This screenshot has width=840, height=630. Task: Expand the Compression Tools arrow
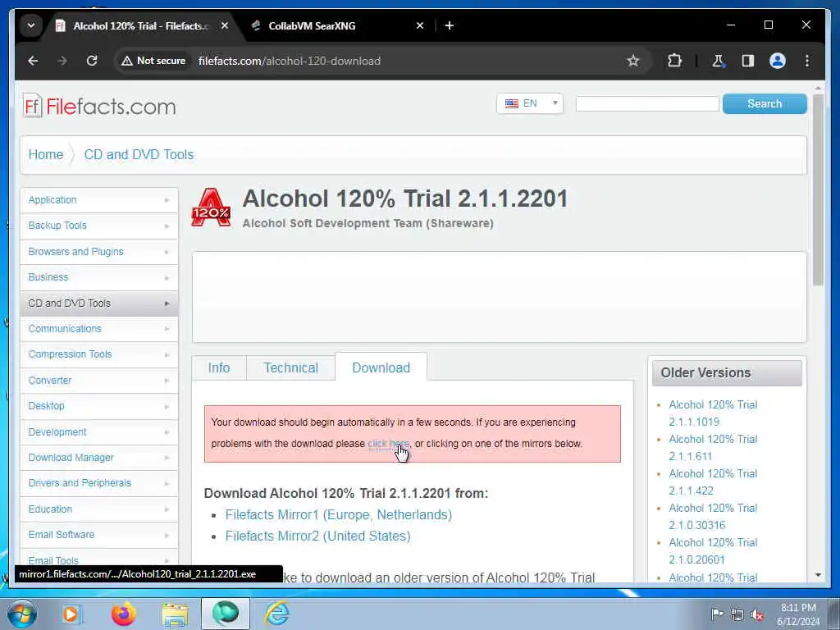167,354
